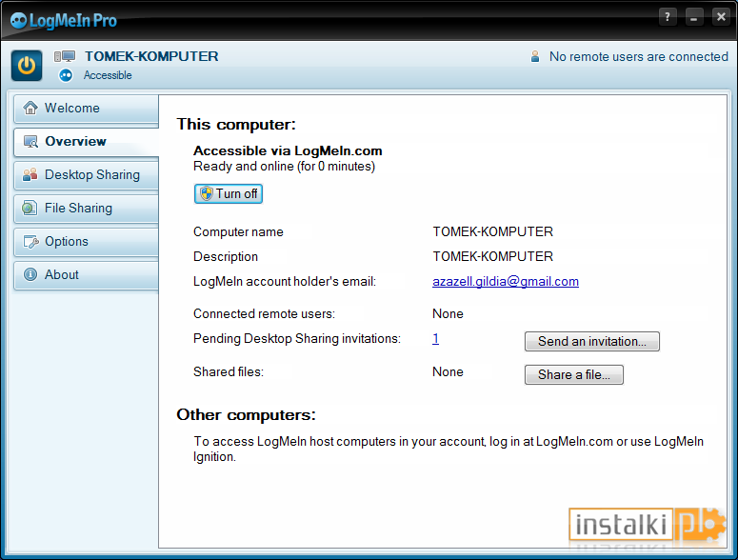Click the help question mark button

[668, 17]
